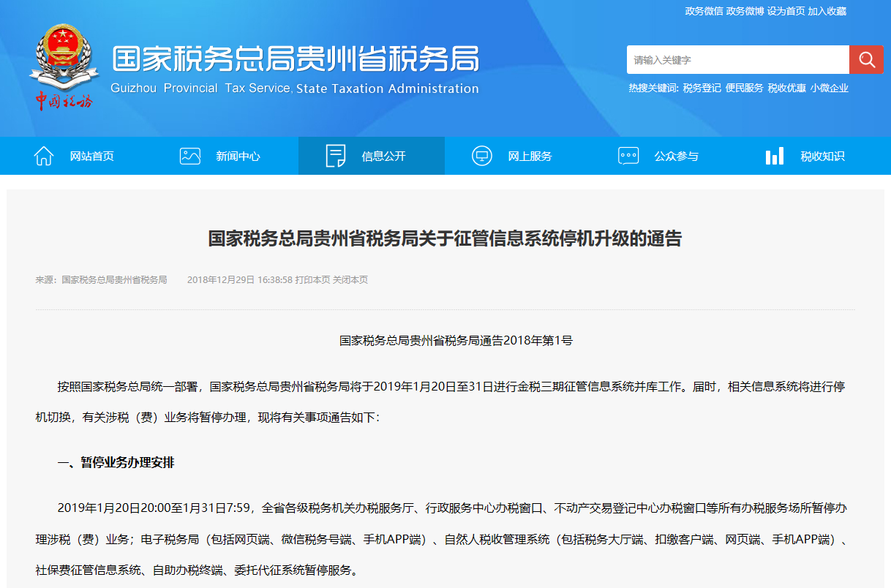This screenshot has width=891, height=588.
Task: Click 设为首页 at the top
Action: [x=786, y=11]
